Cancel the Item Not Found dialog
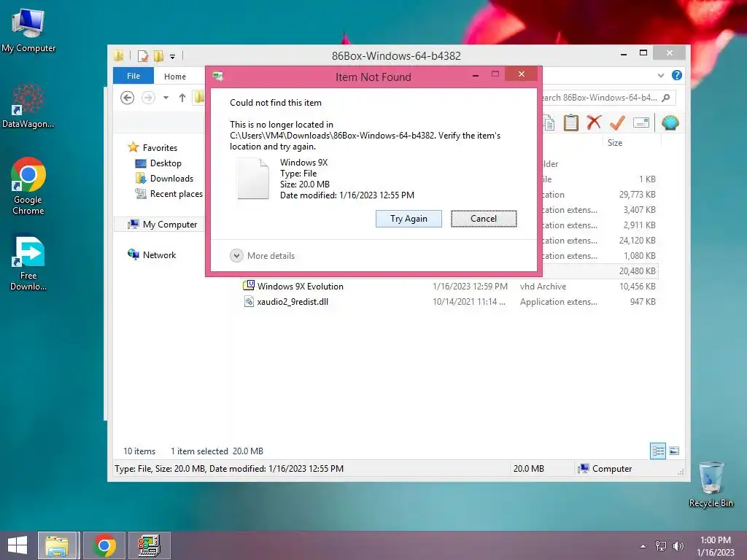Viewport: 747px width, 560px height. [x=484, y=219]
